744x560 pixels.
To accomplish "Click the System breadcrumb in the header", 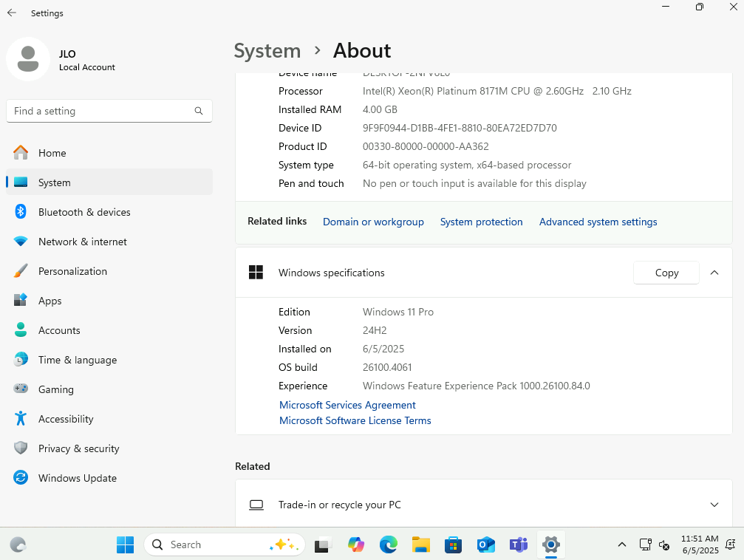I will coord(267,51).
